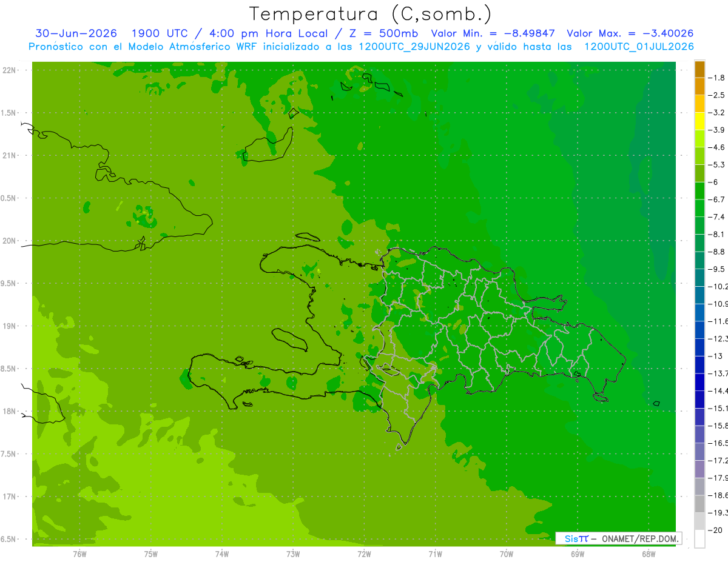Viewport: 728px width, 562px height.
Task: Click the '-5.3' colorbar label
Action: coord(717,164)
